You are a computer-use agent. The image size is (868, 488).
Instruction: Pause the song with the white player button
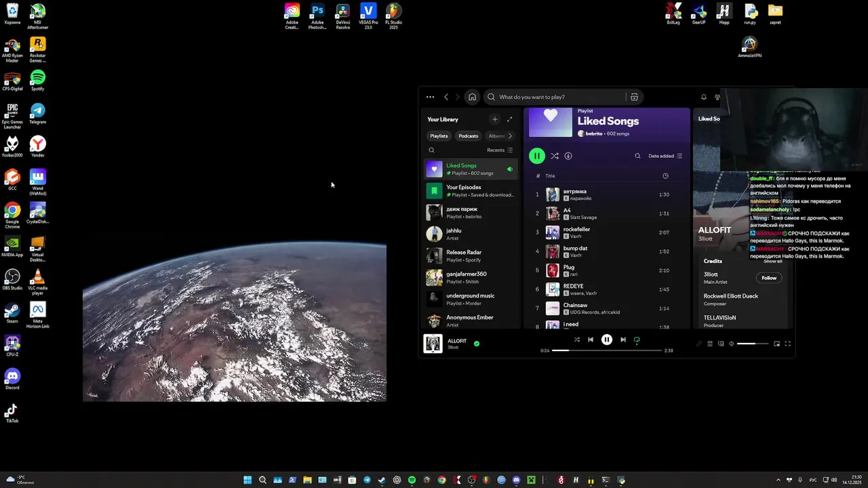click(x=607, y=340)
